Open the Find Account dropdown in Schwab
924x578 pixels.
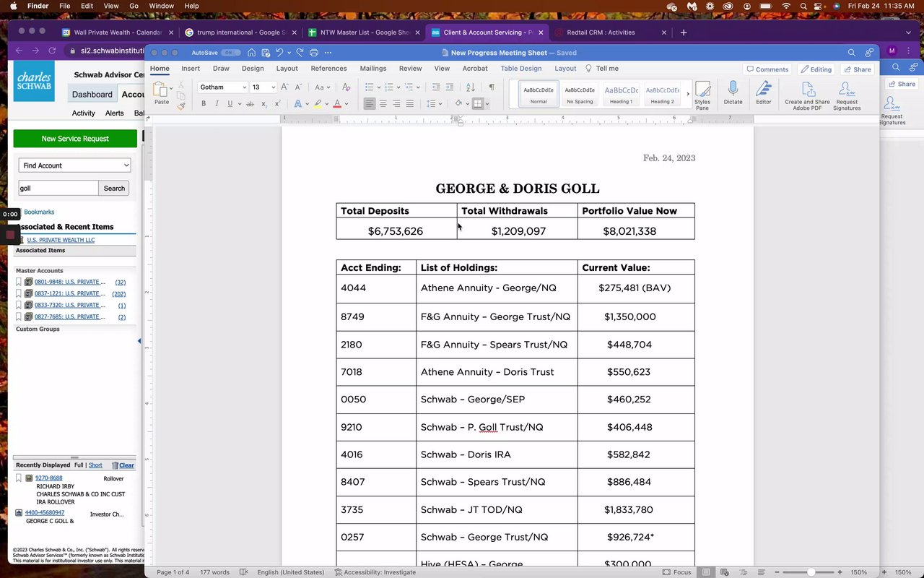[74, 165]
